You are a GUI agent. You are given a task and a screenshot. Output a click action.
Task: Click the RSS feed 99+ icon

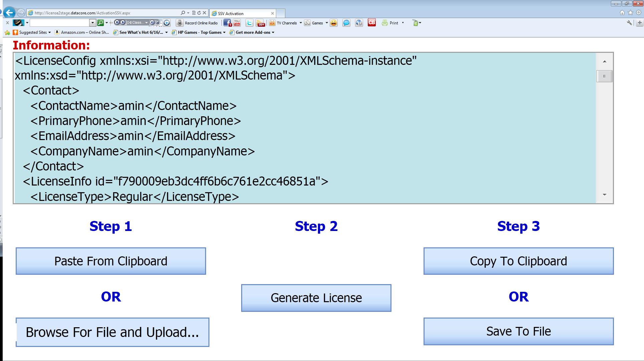[x=260, y=23]
